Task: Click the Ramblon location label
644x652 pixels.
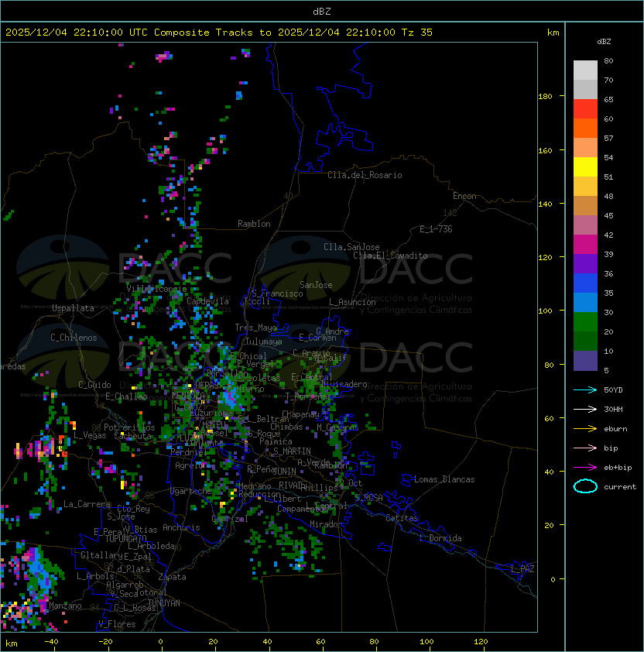Action: tap(254, 224)
